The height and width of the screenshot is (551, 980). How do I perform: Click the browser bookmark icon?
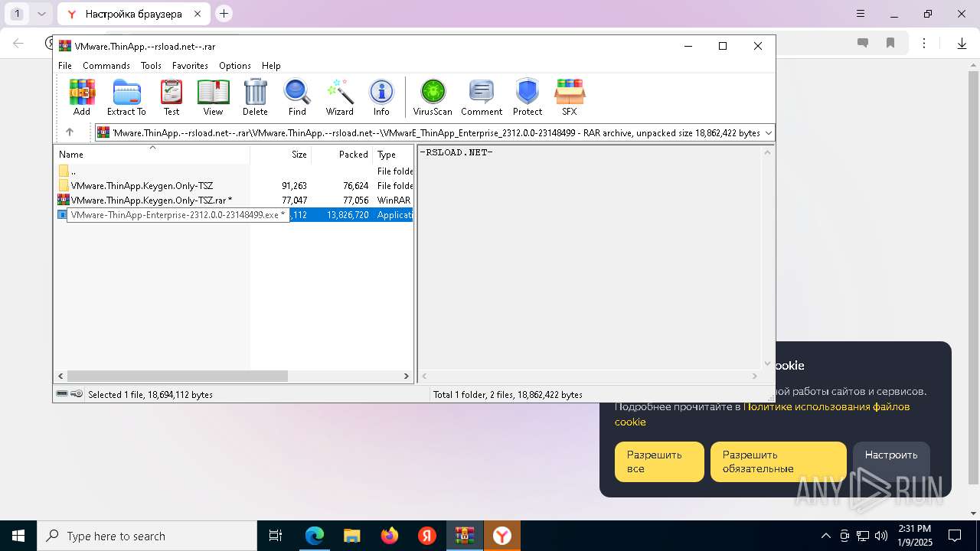click(890, 44)
